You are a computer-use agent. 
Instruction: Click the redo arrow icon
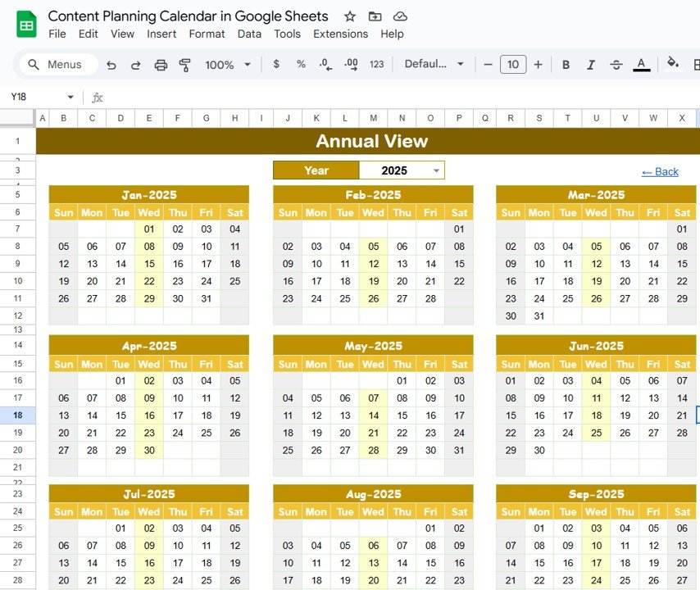coord(136,65)
